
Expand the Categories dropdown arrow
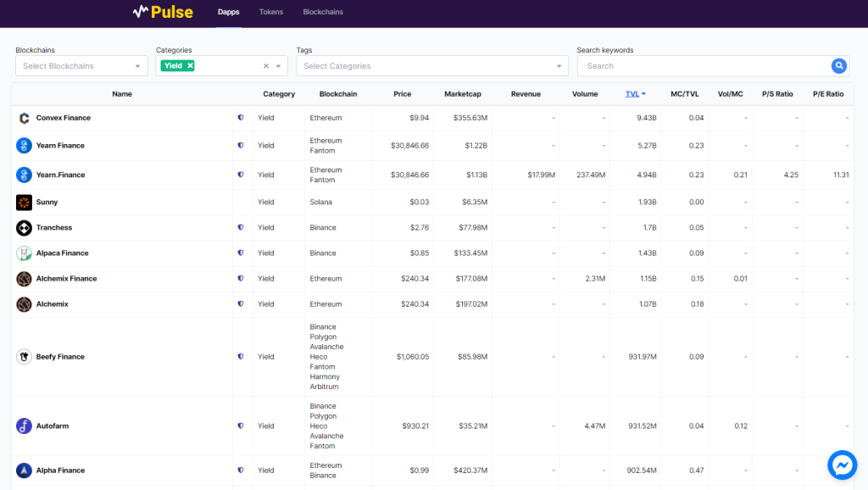click(x=278, y=66)
